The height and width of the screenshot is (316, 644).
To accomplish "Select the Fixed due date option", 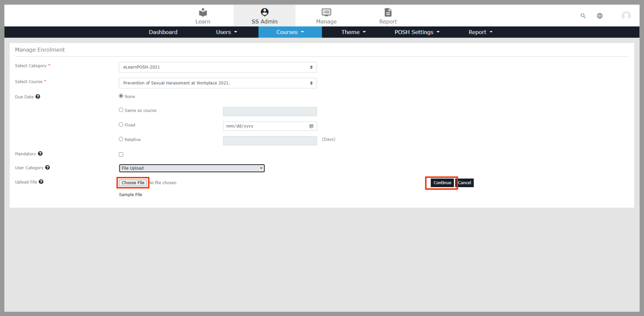I will 121,125.
